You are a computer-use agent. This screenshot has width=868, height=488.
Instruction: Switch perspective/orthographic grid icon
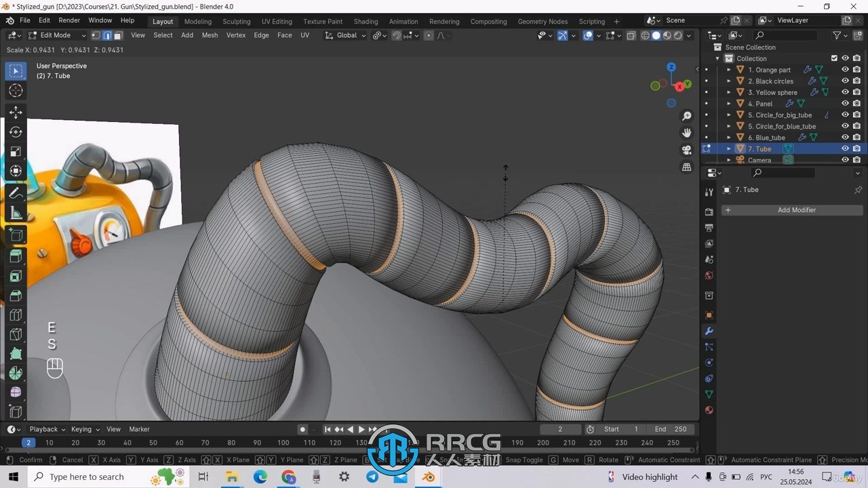tap(687, 167)
